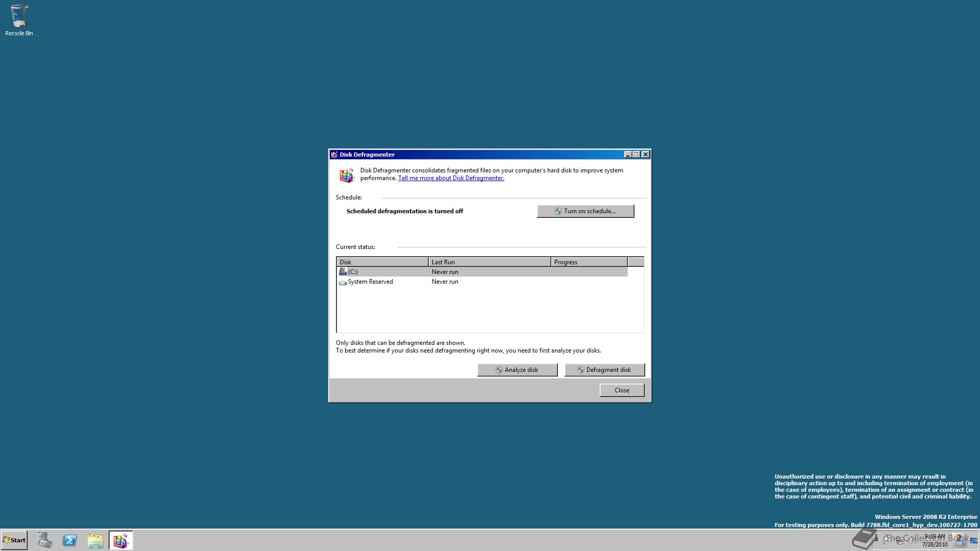Click the Progress column header
Image resolution: width=980 pixels, height=551 pixels.
(x=589, y=262)
